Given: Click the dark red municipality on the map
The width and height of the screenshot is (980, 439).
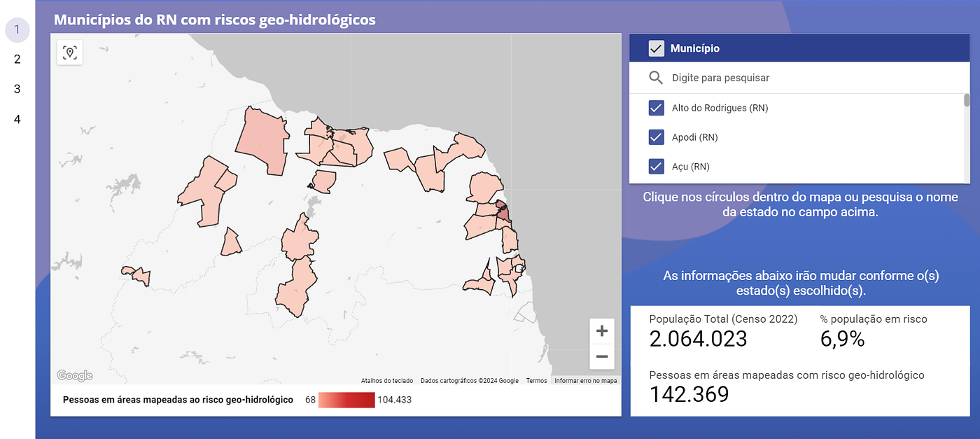Looking at the screenshot, I should (x=503, y=215).
